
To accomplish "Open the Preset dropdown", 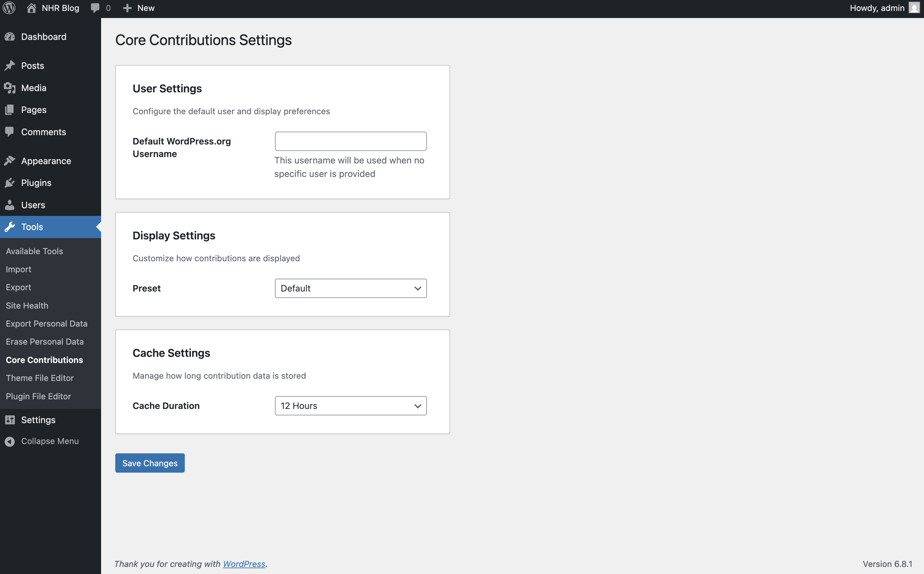I will [x=351, y=289].
